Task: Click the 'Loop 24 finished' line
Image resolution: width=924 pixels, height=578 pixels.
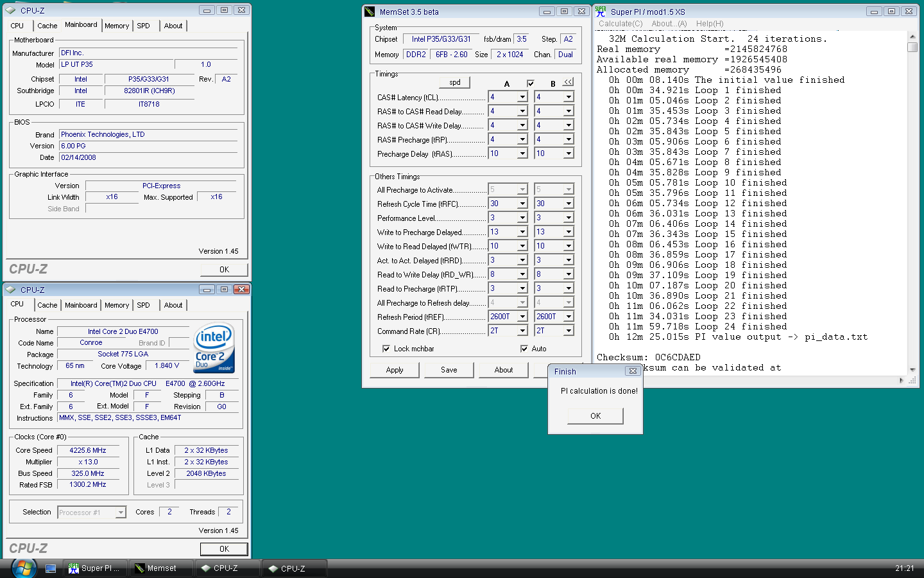Action: 697,326
